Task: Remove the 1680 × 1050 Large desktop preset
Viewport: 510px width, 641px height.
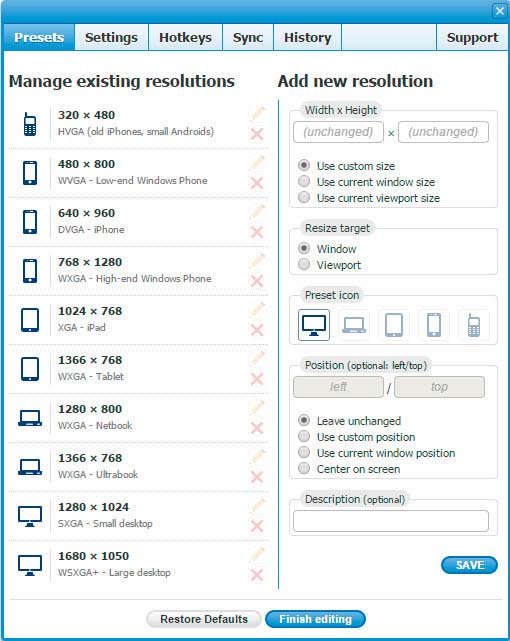Action: click(x=257, y=575)
